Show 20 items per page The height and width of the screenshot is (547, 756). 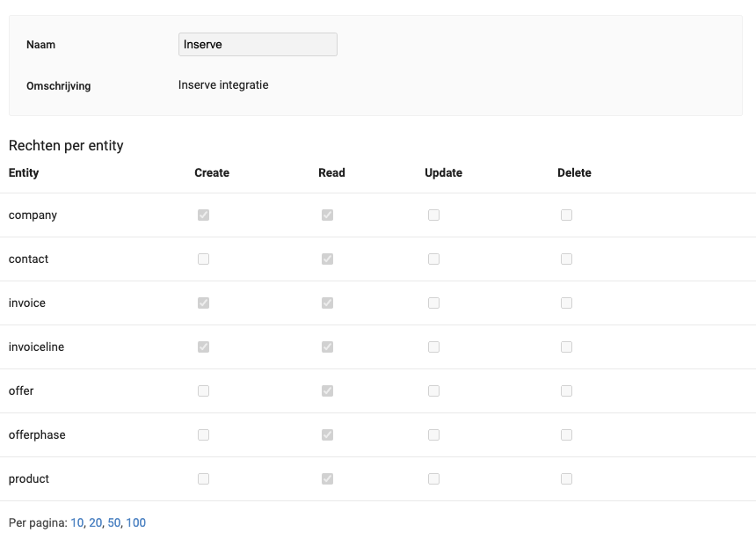(95, 522)
